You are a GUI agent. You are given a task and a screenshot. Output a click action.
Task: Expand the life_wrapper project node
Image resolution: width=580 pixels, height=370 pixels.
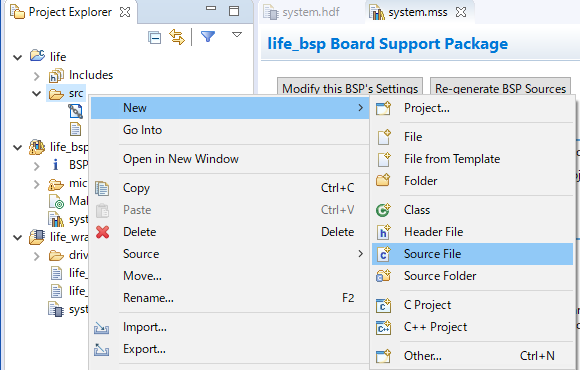click(17, 238)
